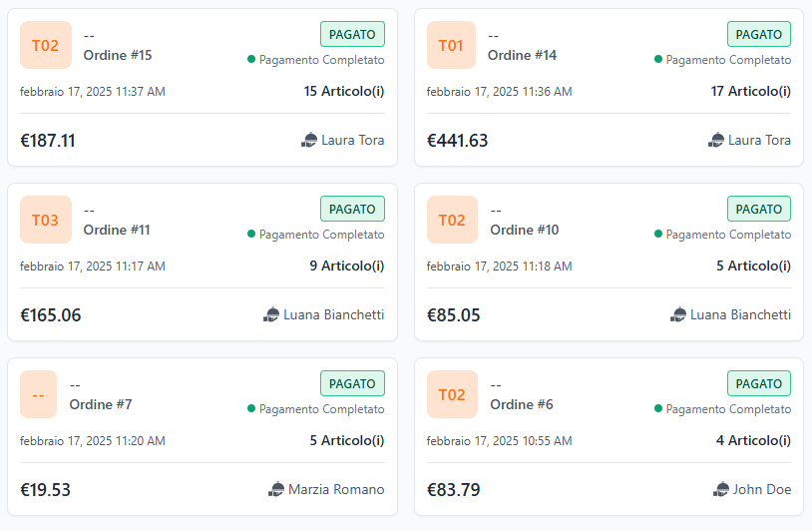Open Ordine #11 title link
The width and height of the screenshot is (812, 530).
click(117, 230)
